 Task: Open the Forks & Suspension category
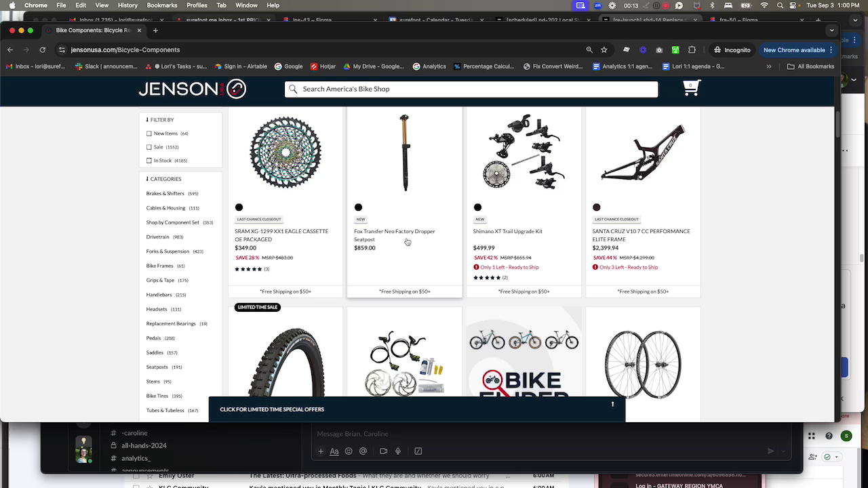point(167,251)
